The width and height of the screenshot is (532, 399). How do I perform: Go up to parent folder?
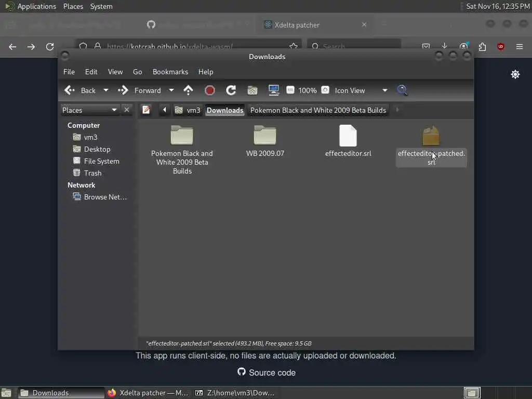(x=188, y=90)
